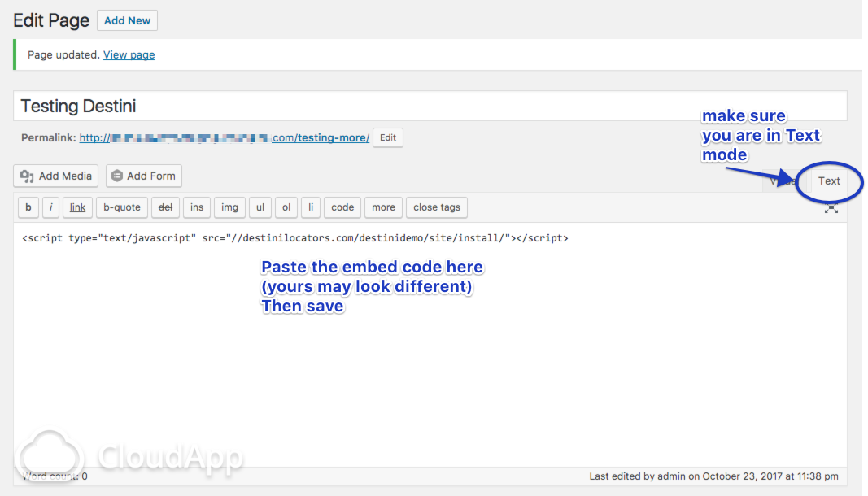This screenshot has height=496, width=868.
Task: Insert ordered list with ol button
Action: 286,207
